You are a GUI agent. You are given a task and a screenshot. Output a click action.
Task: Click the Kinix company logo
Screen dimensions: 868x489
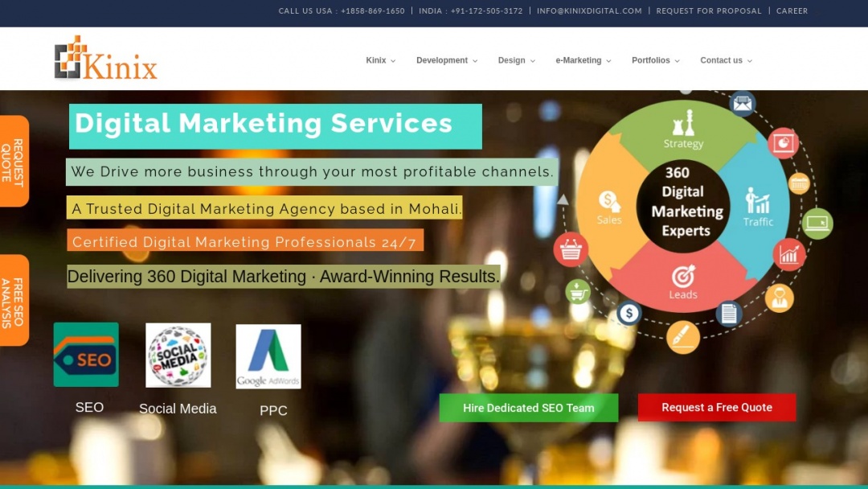[105, 57]
